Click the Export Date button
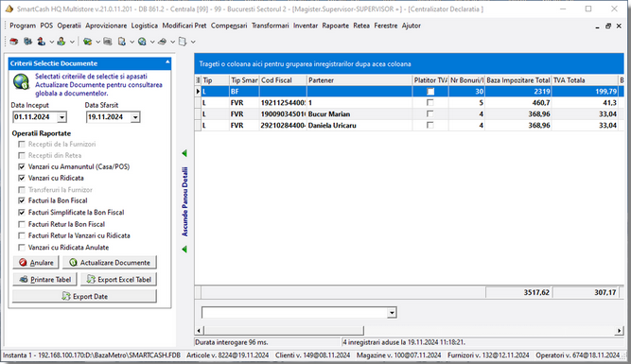 pyautogui.click(x=84, y=296)
